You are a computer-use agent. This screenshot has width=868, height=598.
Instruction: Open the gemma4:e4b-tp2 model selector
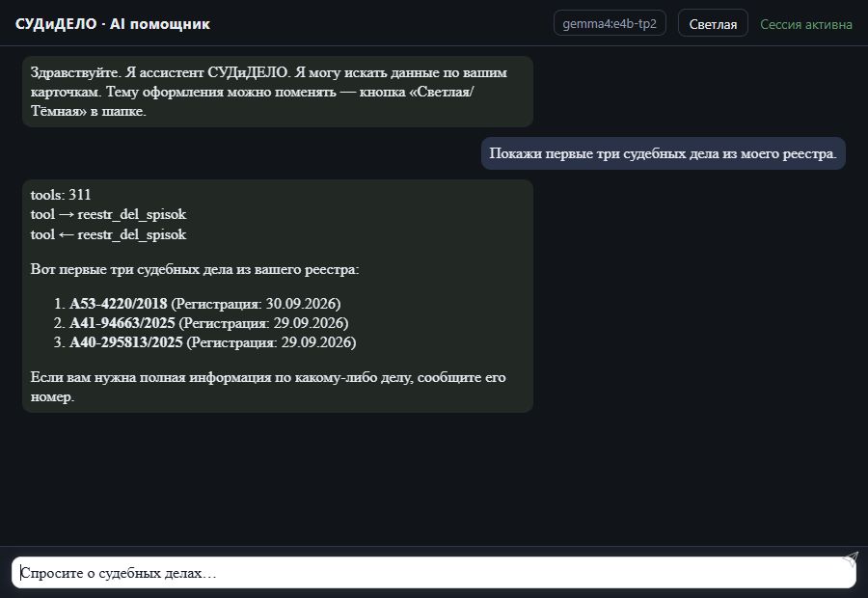pos(610,24)
